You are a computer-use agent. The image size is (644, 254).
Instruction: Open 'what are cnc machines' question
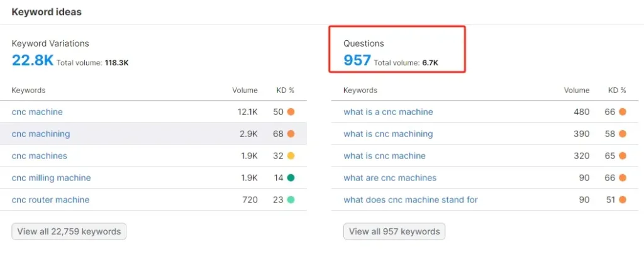(x=390, y=178)
